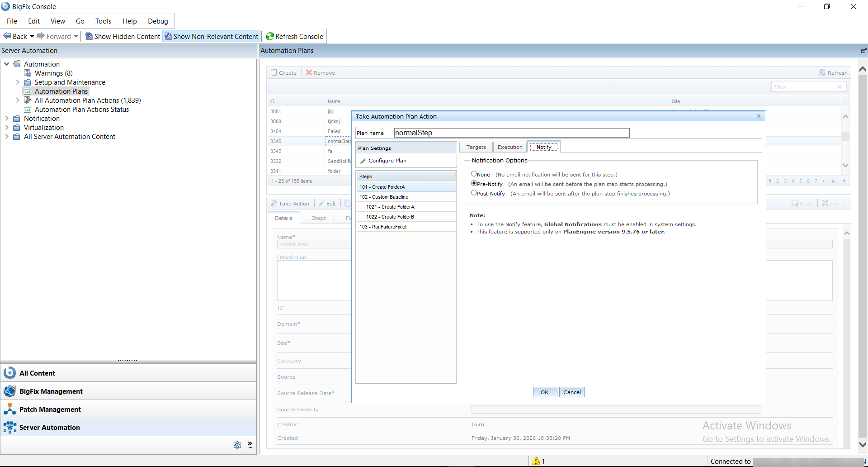The height and width of the screenshot is (467, 868).
Task: Toggle Show Non-Relevant Content icon
Action: click(x=168, y=37)
